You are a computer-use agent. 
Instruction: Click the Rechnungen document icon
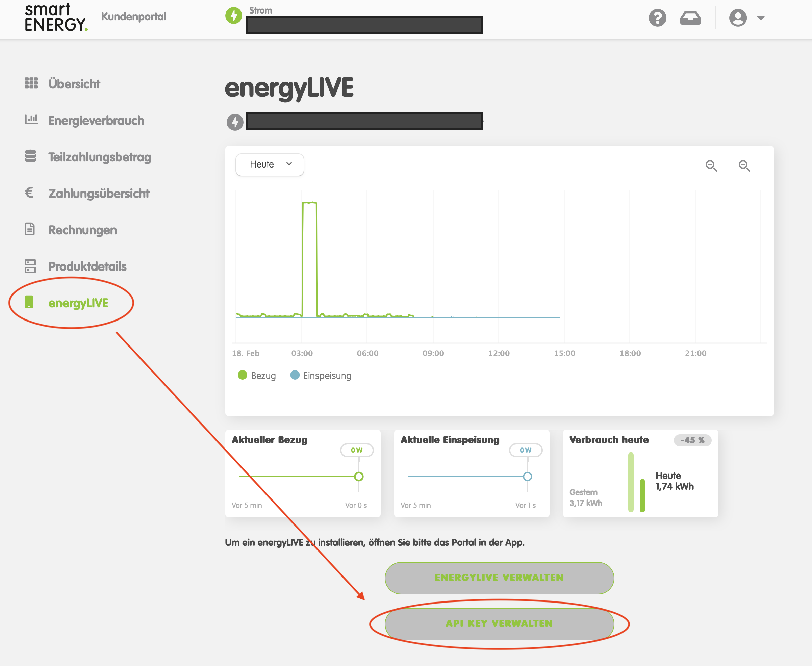[29, 229]
